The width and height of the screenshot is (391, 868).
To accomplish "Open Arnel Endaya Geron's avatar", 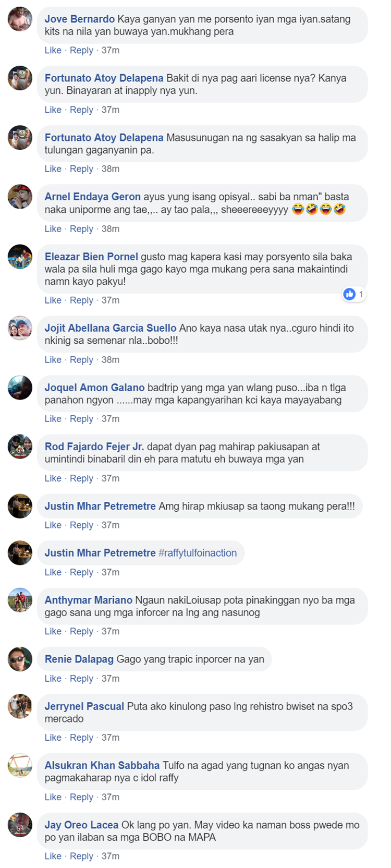I will pos(20,197).
